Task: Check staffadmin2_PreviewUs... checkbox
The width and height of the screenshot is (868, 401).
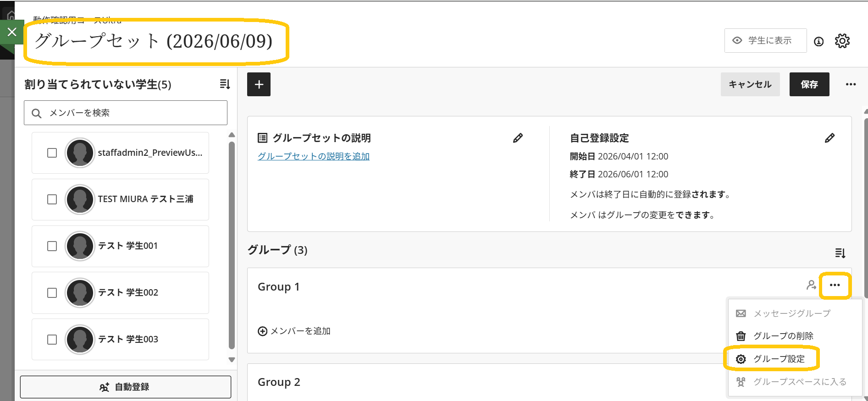Action: point(52,153)
